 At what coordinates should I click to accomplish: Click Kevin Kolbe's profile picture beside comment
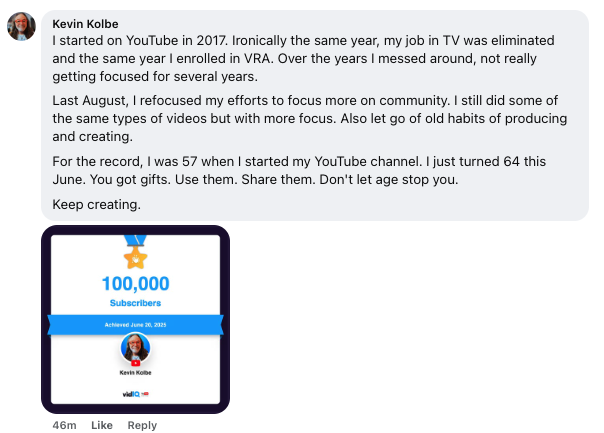tap(21, 27)
